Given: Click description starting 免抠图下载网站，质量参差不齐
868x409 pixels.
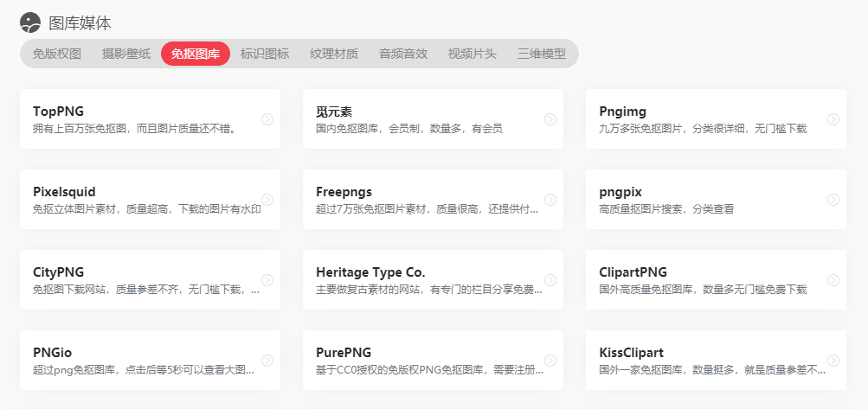Looking at the screenshot, I should point(146,290).
